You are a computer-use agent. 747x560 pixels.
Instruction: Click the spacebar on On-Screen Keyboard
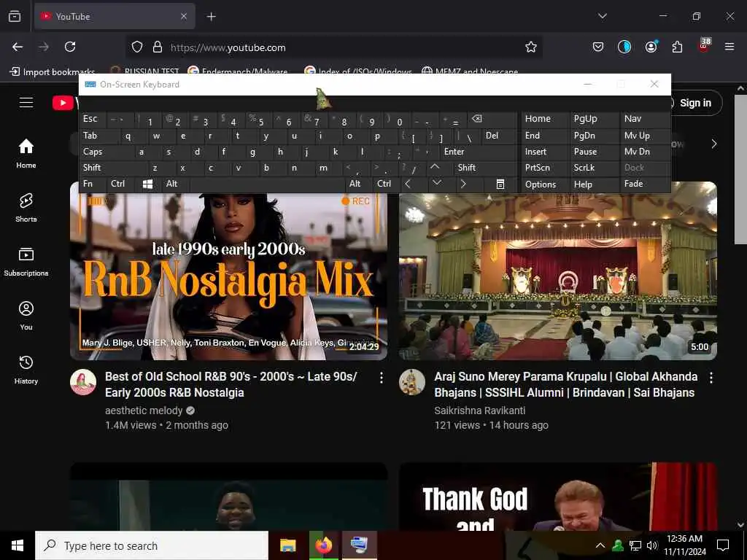click(x=268, y=184)
